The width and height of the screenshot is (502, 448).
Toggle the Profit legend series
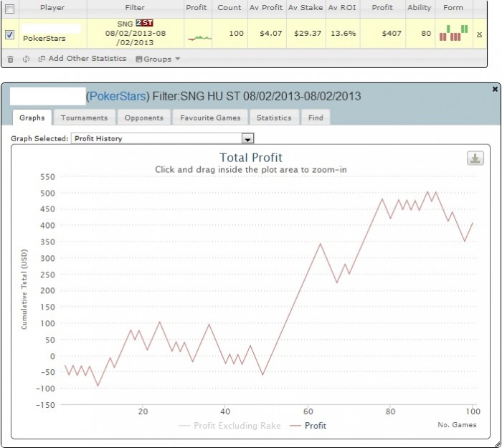308,426
